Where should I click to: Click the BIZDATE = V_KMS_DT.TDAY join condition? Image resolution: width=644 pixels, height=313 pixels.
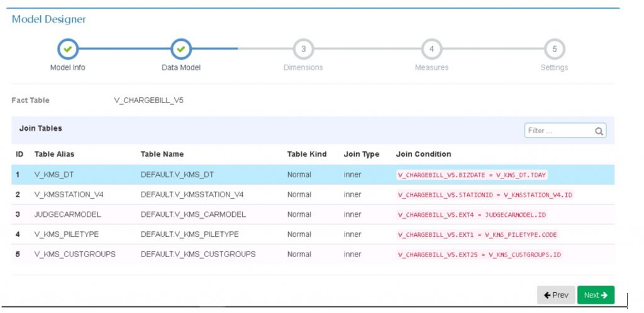coord(476,175)
